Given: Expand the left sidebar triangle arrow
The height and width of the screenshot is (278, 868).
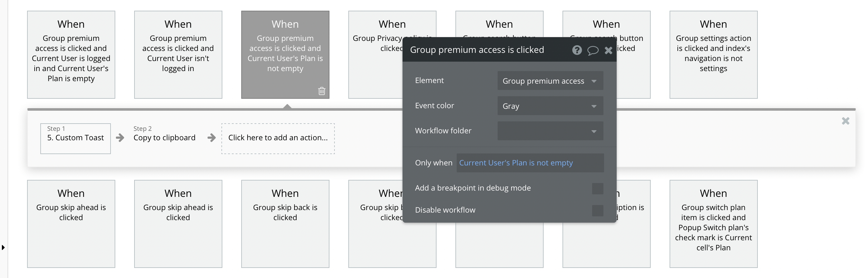Looking at the screenshot, I should (3, 247).
